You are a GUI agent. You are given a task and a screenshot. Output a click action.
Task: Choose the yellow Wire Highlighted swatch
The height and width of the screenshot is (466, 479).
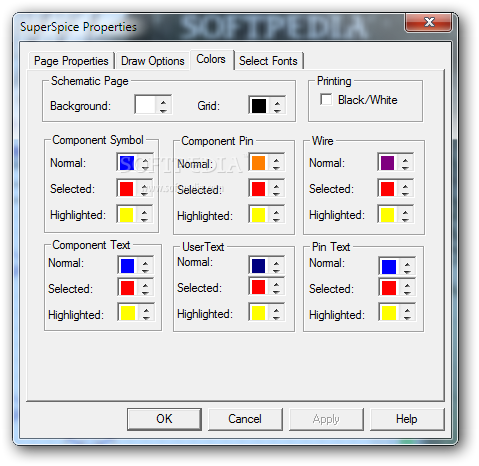pyautogui.click(x=387, y=215)
